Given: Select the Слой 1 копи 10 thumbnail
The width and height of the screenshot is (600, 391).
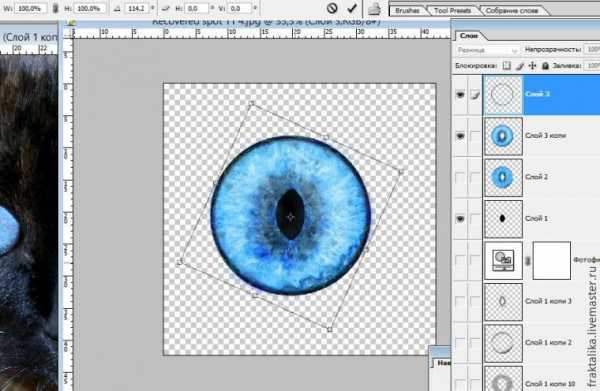Looking at the screenshot, I should pos(503,379).
